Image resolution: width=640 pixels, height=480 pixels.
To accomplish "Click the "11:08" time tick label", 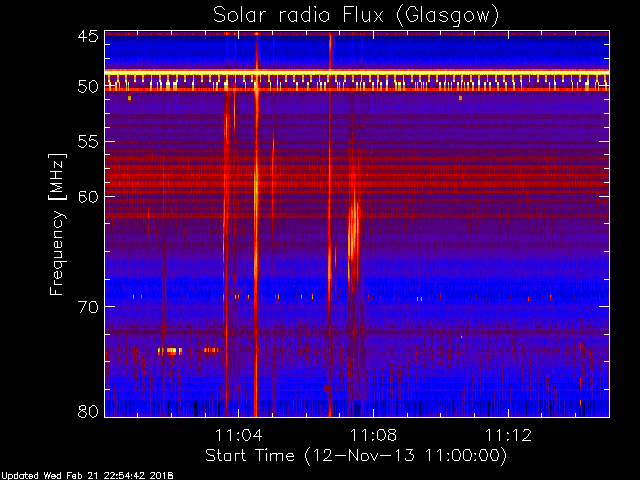I will pyautogui.click(x=373, y=435).
